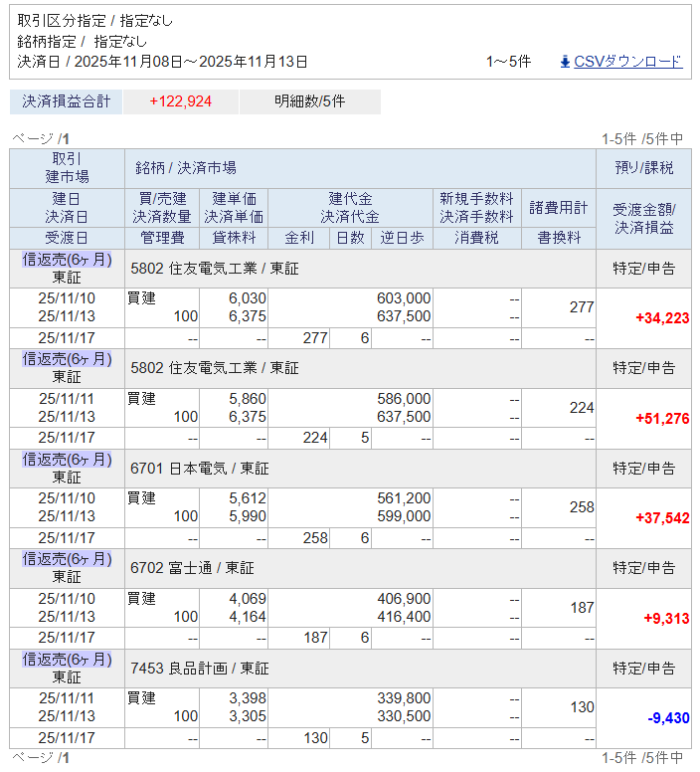This screenshot has height=772, width=700.
Task: Select the settlement amount 599,000
Action: [404, 516]
